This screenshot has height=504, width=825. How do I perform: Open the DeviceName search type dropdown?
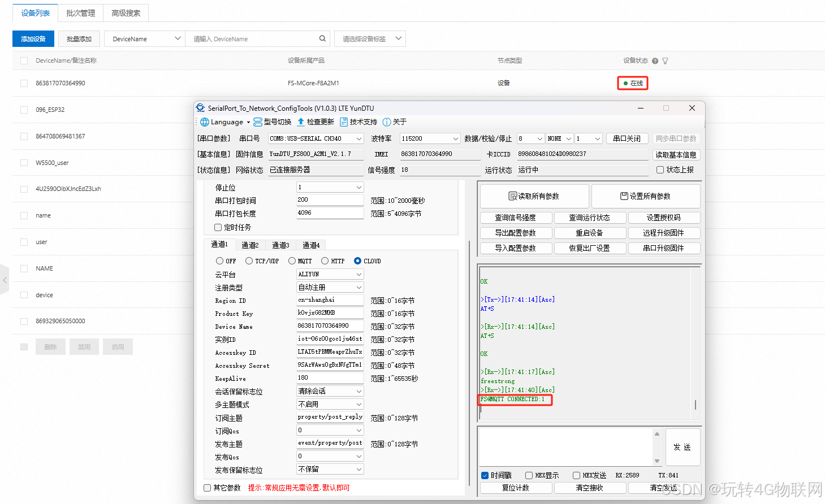click(x=145, y=39)
